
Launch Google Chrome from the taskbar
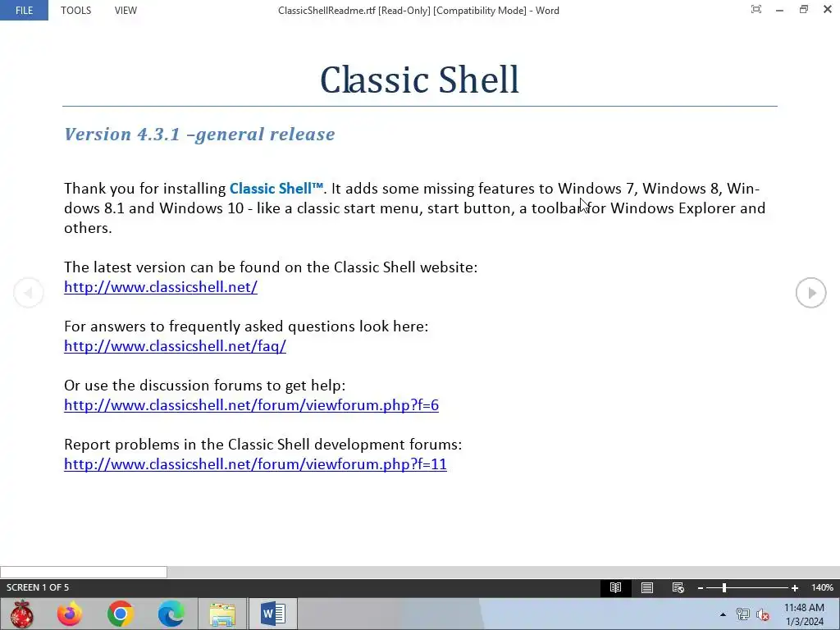[121, 614]
